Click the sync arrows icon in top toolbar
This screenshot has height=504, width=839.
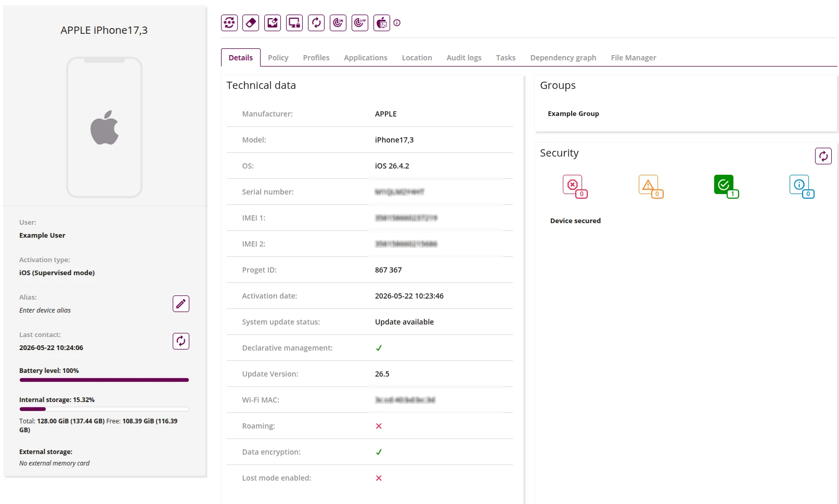pos(316,23)
